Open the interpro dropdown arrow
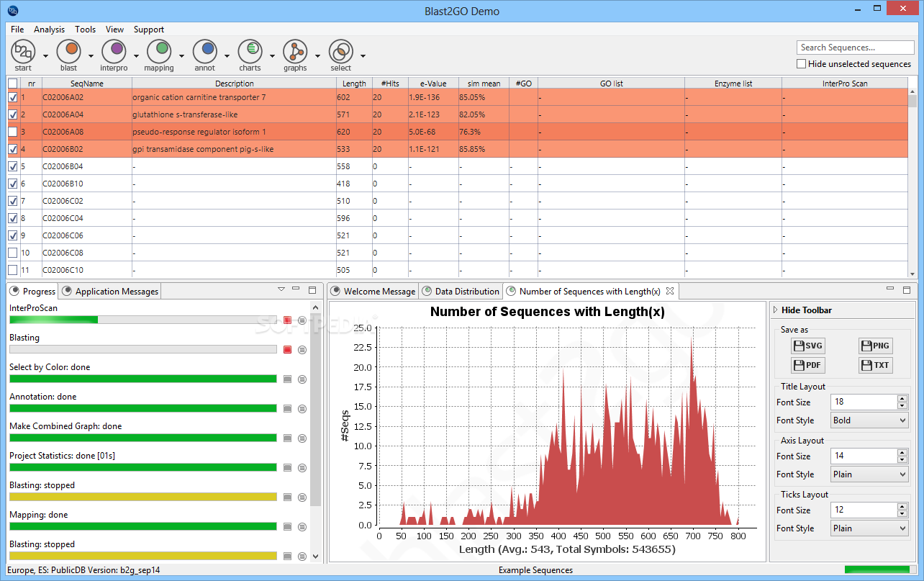This screenshot has height=581, width=924. click(136, 55)
